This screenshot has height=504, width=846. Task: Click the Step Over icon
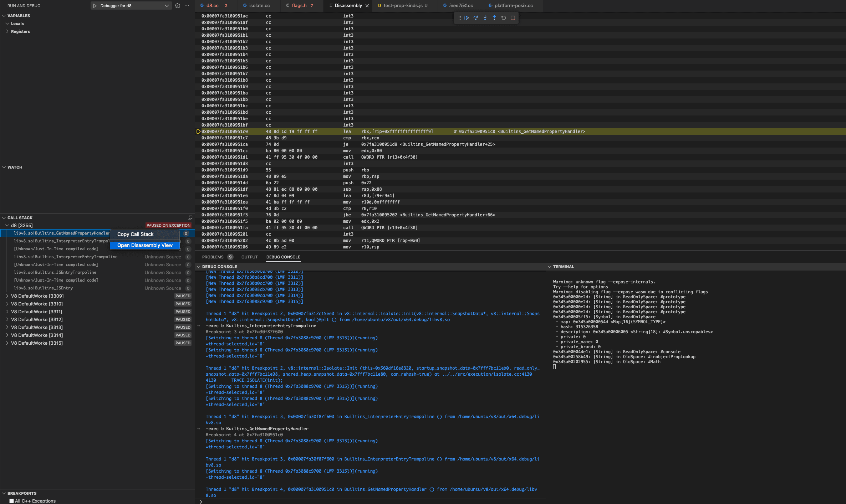(476, 18)
